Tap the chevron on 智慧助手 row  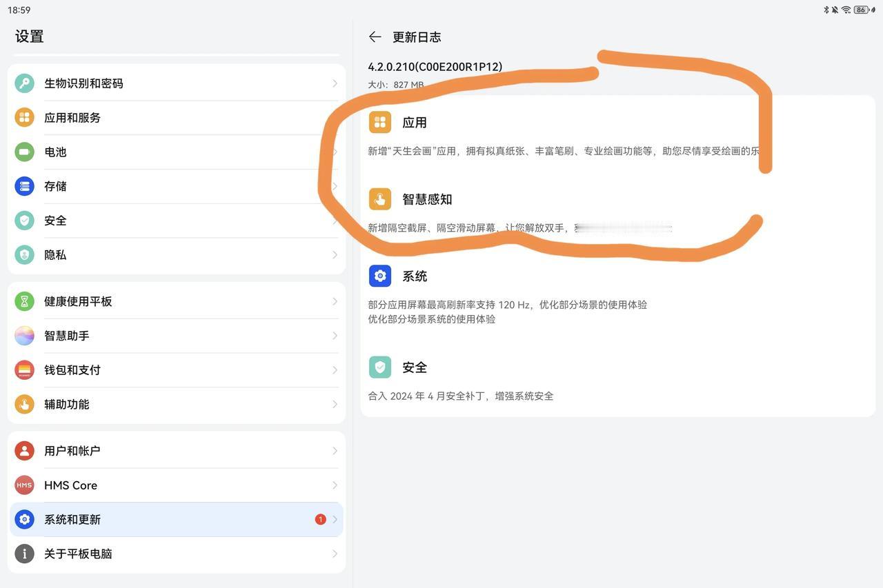coord(335,336)
